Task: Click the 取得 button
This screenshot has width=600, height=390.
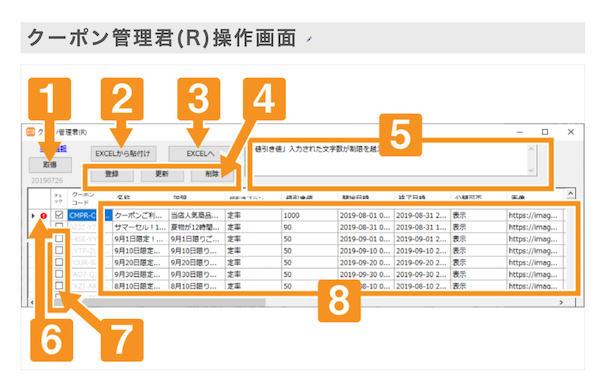Action: (50, 165)
